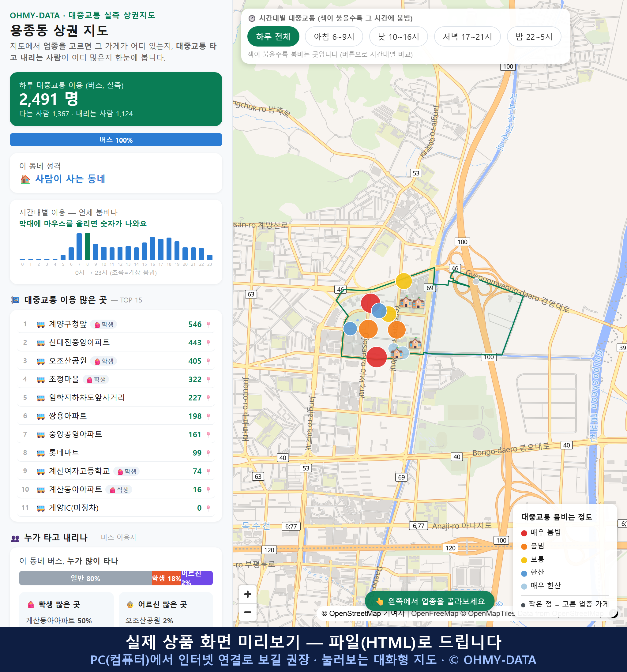Zoom in the map with the plus button
Screen dimensions: 627x672
pos(247,594)
